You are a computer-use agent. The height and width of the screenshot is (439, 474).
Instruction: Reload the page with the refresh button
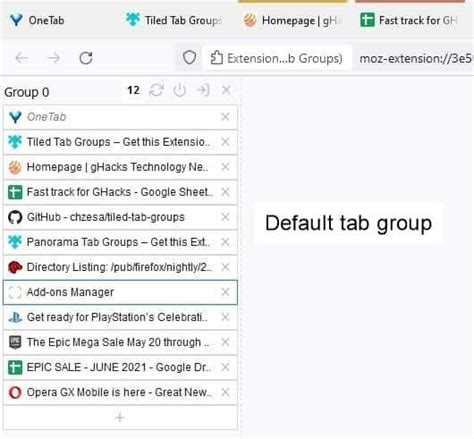click(x=86, y=58)
